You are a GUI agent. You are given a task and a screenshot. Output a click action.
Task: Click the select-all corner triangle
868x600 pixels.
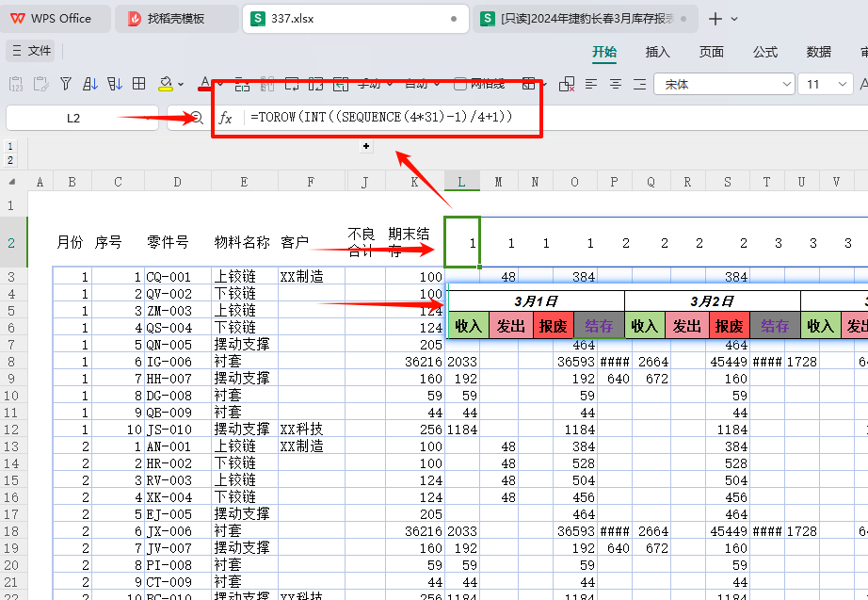[11, 182]
